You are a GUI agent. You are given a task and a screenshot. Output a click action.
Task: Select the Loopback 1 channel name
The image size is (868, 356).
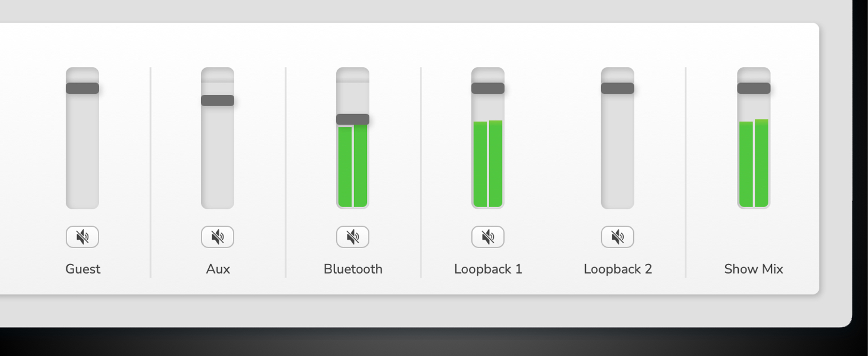click(488, 269)
